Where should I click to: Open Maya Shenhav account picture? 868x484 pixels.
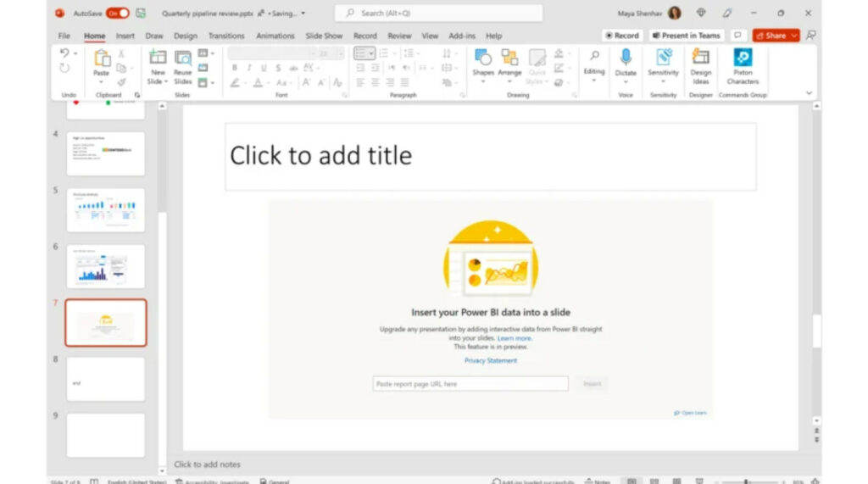674,13
